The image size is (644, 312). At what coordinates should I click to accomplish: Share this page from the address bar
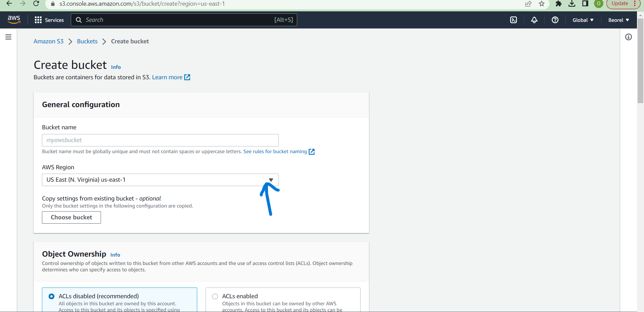[528, 4]
